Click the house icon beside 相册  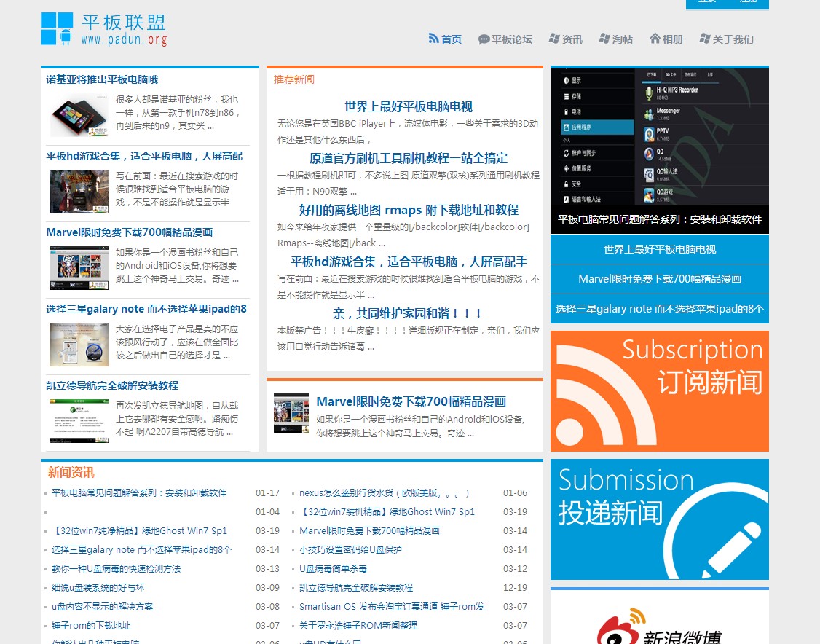(x=655, y=39)
